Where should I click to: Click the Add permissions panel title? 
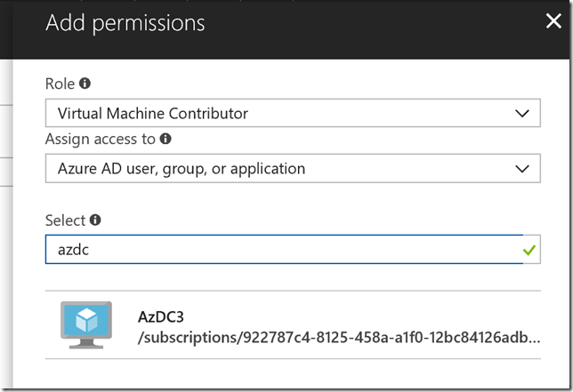point(125,23)
